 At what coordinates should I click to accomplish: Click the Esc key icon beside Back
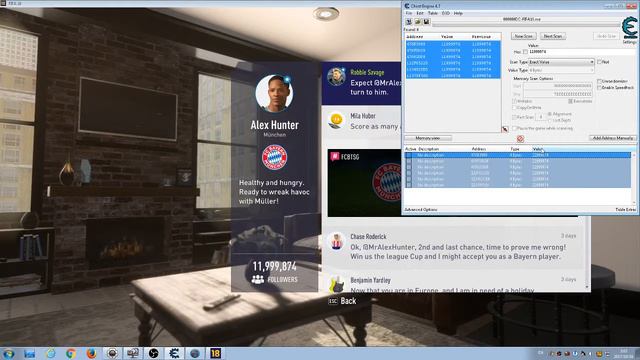point(333,301)
